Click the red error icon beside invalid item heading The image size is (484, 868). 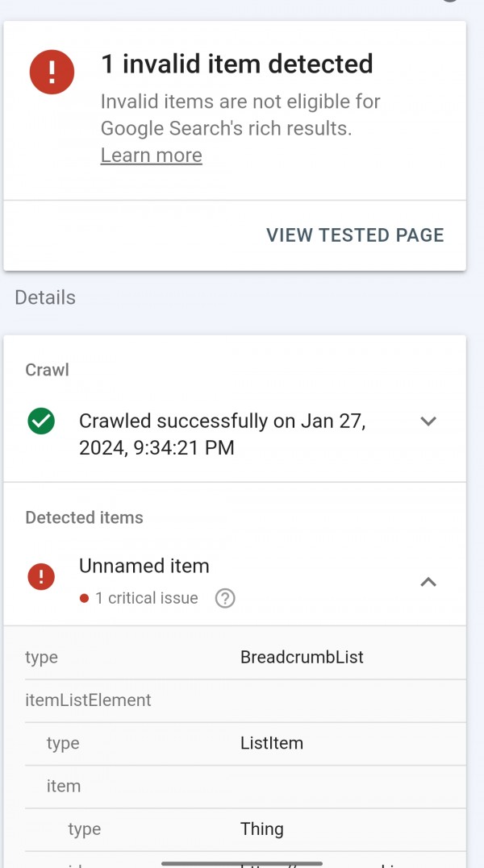click(52, 73)
